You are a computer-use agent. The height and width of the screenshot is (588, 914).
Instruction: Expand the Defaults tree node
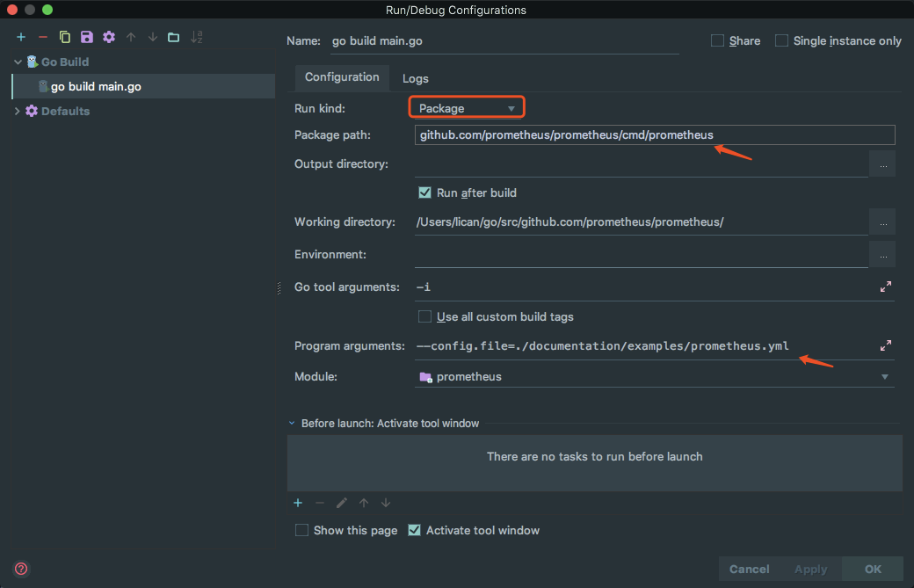coord(17,111)
